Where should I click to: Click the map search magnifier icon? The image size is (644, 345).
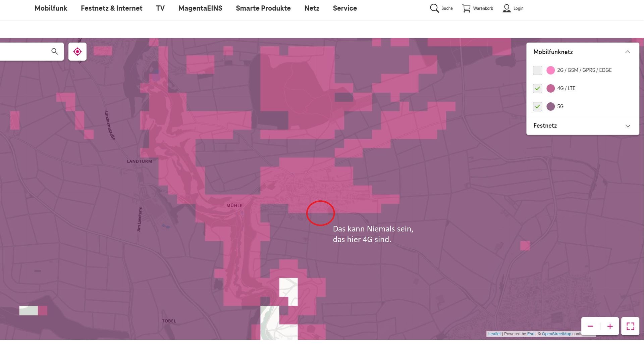54,51
